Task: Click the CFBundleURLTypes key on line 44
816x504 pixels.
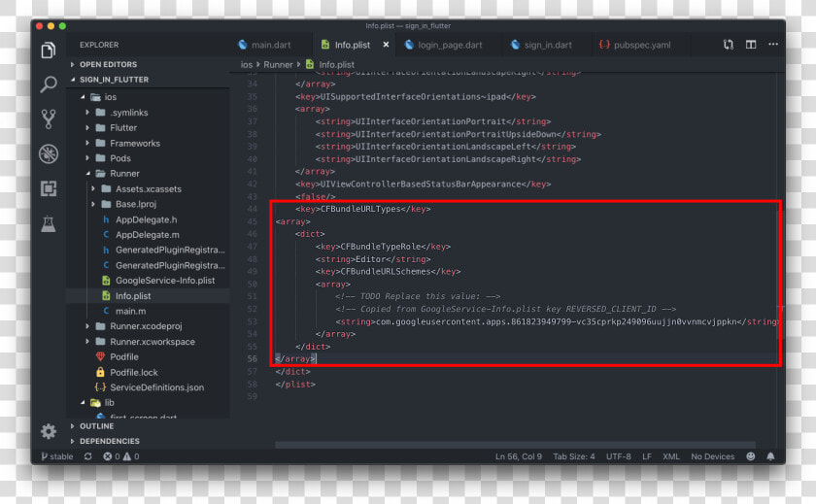Action: (360, 209)
